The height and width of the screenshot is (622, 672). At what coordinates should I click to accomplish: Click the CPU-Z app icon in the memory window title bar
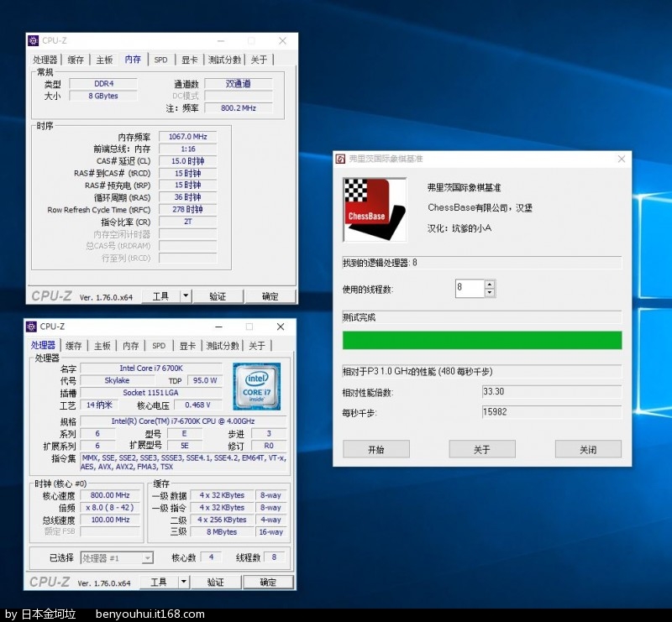pyautogui.click(x=33, y=40)
